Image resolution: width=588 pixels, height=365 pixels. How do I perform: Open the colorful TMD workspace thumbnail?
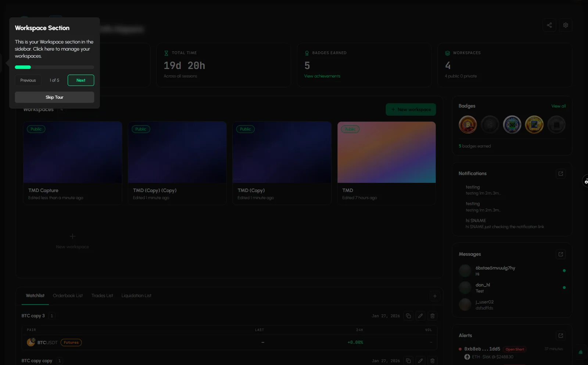pos(387,152)
